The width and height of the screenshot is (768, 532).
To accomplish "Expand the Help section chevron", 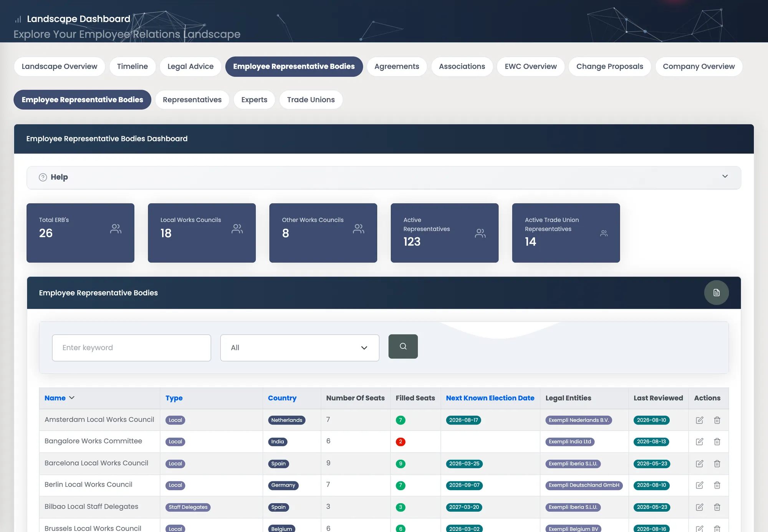I will click(725, 176).
